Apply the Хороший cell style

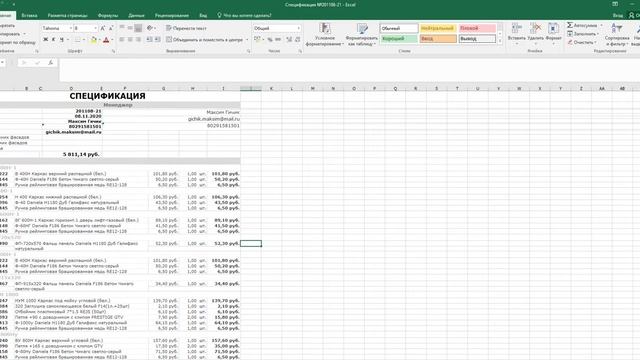[399, 39]
